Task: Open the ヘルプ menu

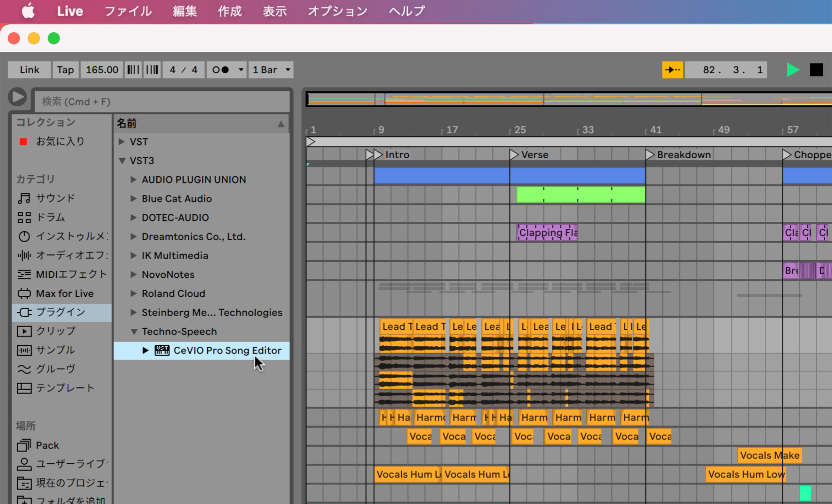Action: (x=407, y=11)
